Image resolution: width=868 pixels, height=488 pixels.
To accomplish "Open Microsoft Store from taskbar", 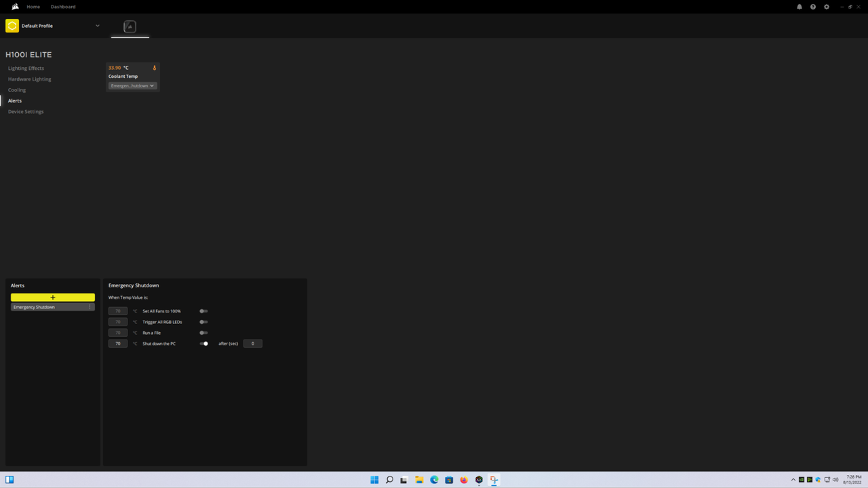I will coord(449,480).
